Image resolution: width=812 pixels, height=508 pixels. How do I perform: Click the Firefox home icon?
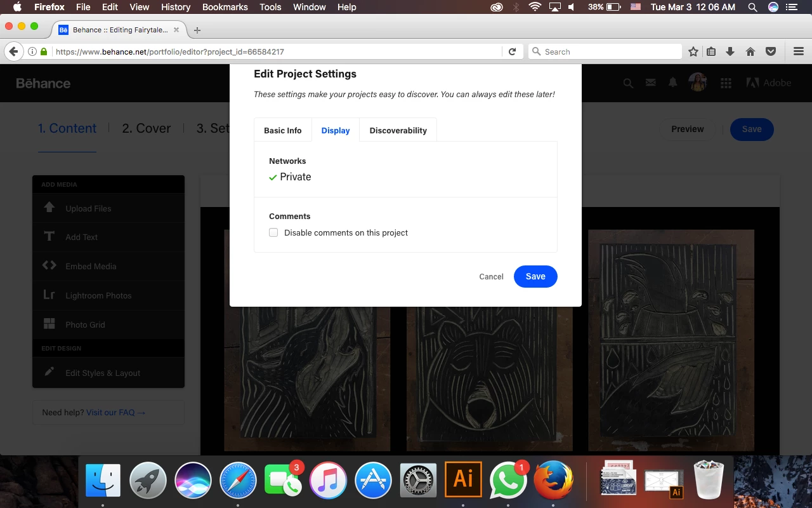pyautogui.click(x=750, y=51)
